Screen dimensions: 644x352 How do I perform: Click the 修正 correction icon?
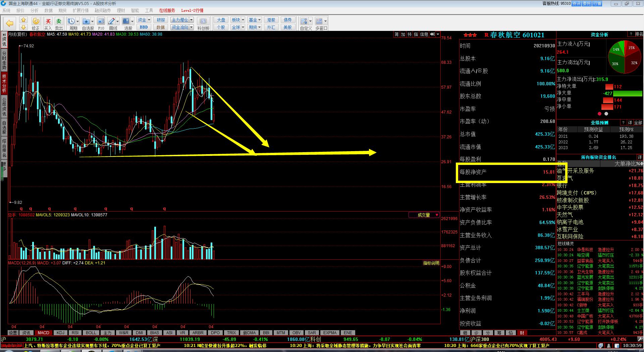pos(36,21)
